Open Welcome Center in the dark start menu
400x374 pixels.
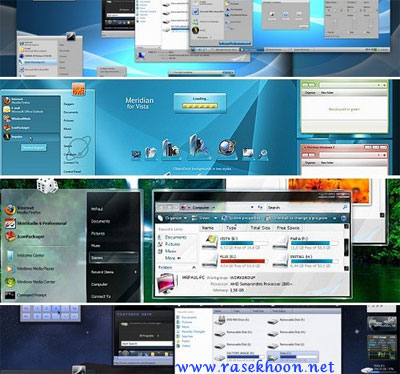pyautogui.click(x=25, y=255)
